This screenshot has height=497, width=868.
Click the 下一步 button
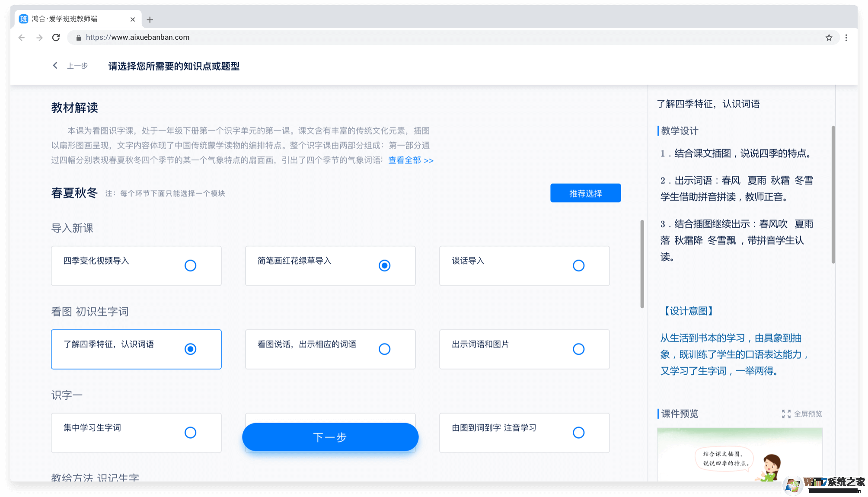click(x=330, y=437)
